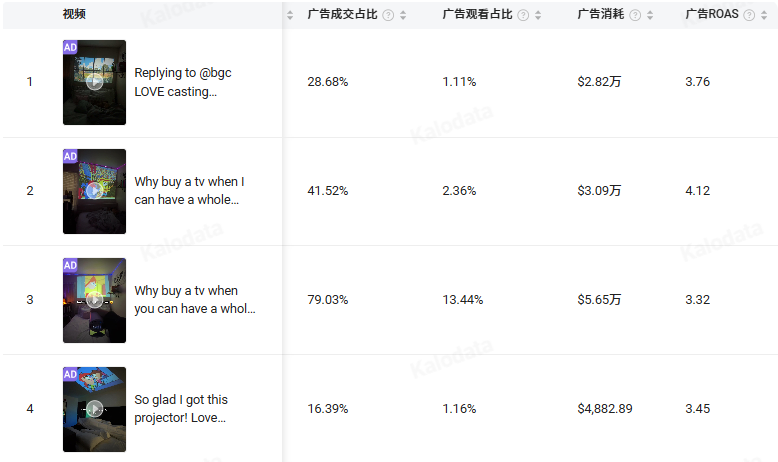The width and height of the screenshot is (778, 462).
Task: Sort table by 广告成交占比 column
Action: 402,15
